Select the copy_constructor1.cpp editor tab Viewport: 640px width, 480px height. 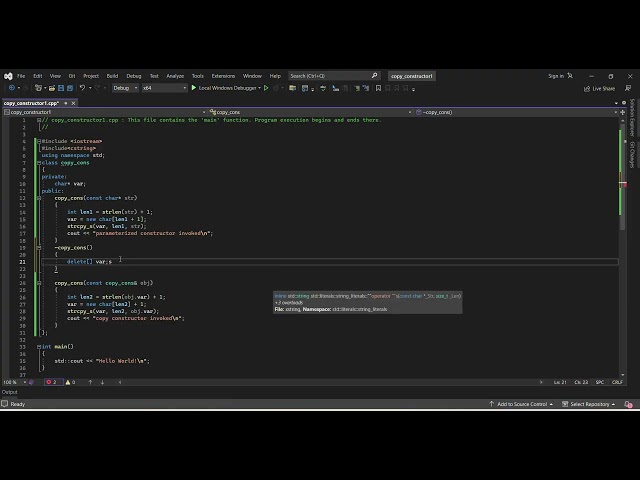click(x=31, y=103)
